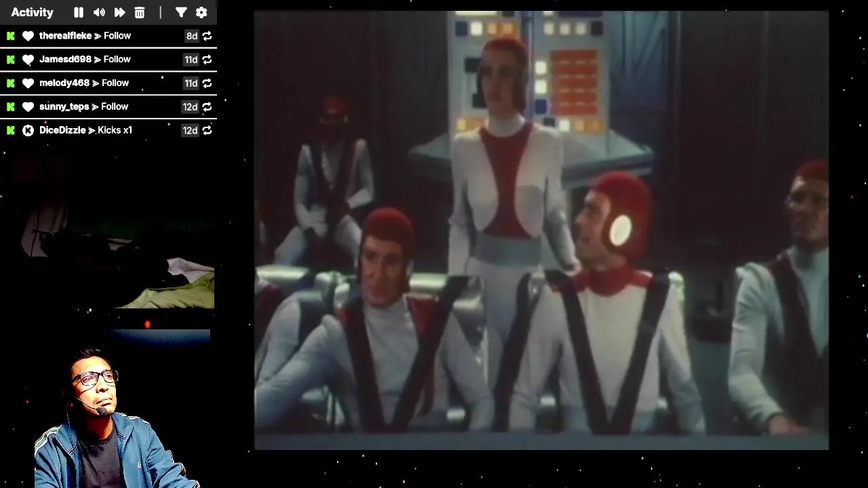Image resolution: width=868 pixels, height=488 pixels.
Task: Click the 11d timestamp on Jamesd698's row
Action: pos(191,60)
